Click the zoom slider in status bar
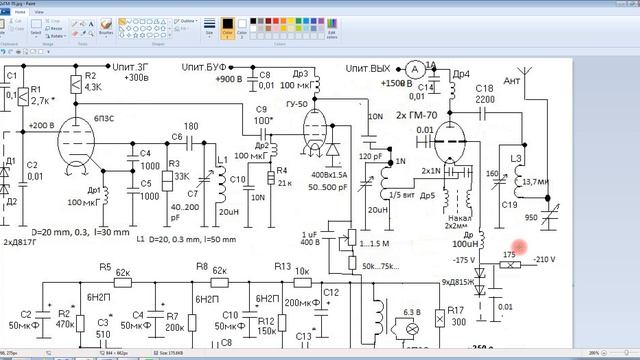640x360 pixels. click(x=627, y=353)
